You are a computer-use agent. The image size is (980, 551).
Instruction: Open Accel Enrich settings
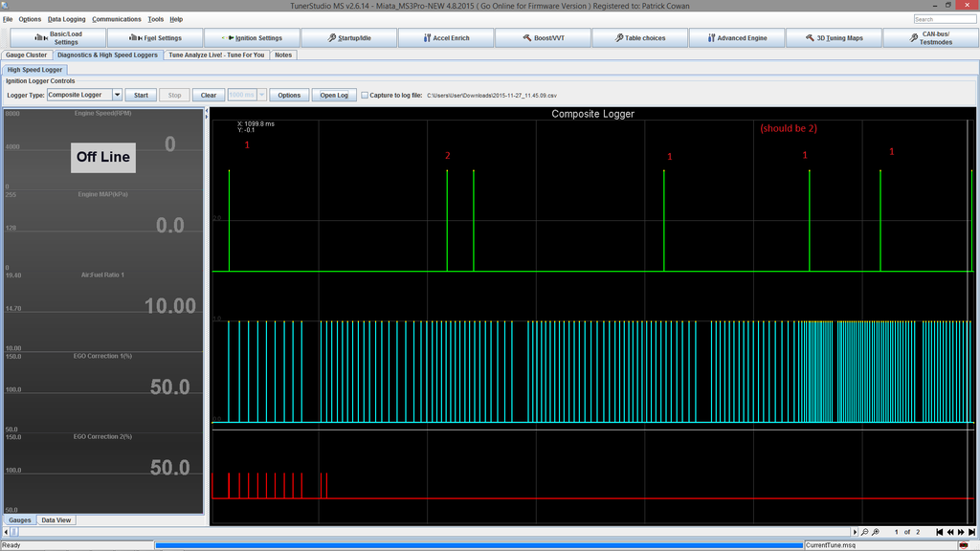(446, 38)
